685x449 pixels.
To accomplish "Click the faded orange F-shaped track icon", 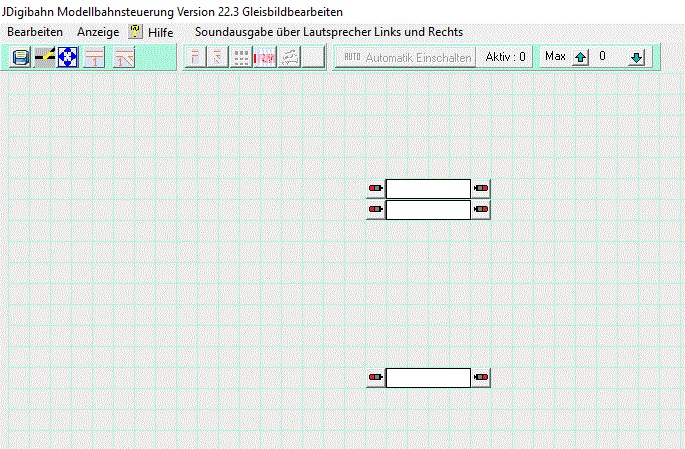I will [195, 57].
